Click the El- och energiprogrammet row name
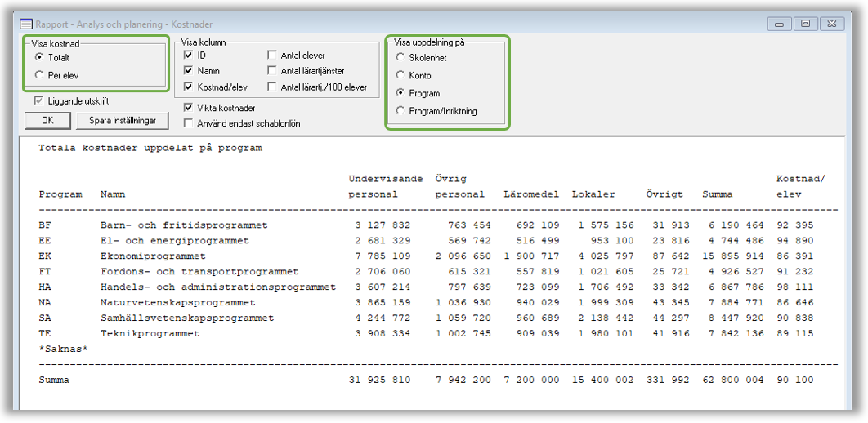This screenshot has width=868, height=423. [x=174, y=241]
